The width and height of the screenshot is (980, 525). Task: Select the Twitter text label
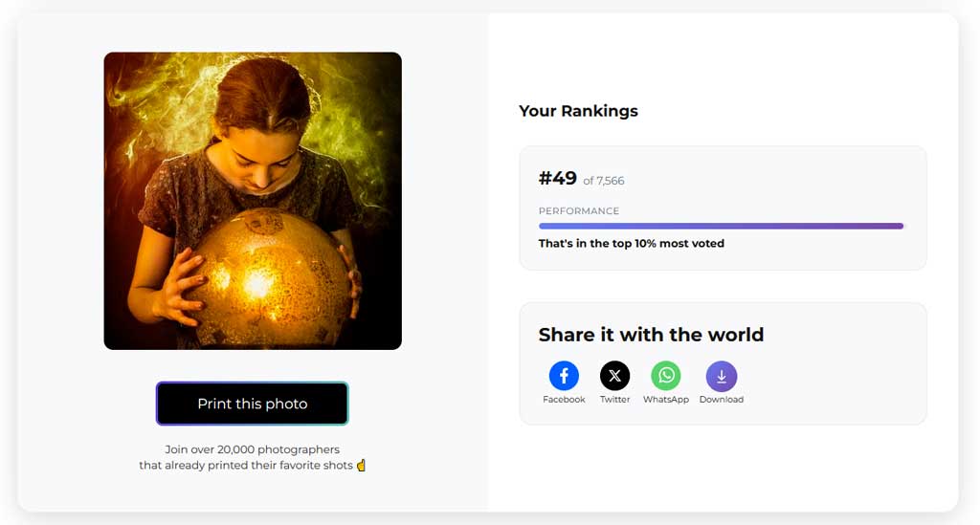coord(614,400)
